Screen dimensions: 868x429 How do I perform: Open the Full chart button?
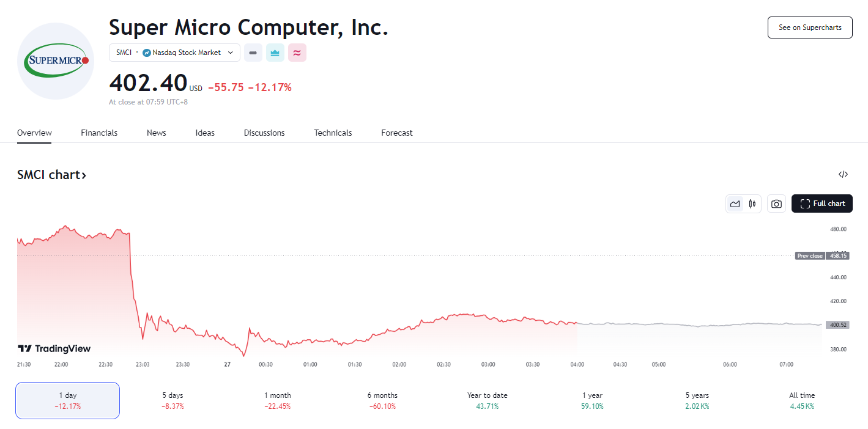tap(822, 204)
